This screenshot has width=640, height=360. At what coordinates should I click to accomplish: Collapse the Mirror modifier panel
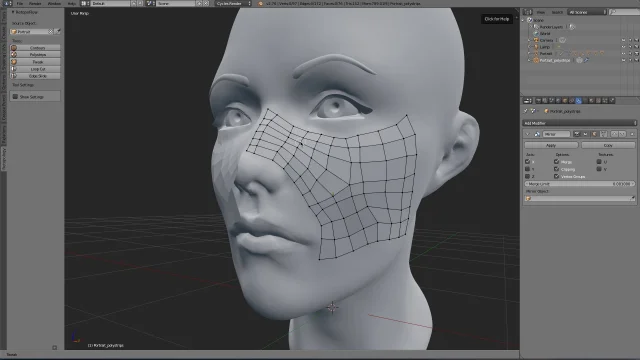tap(527, 134)
